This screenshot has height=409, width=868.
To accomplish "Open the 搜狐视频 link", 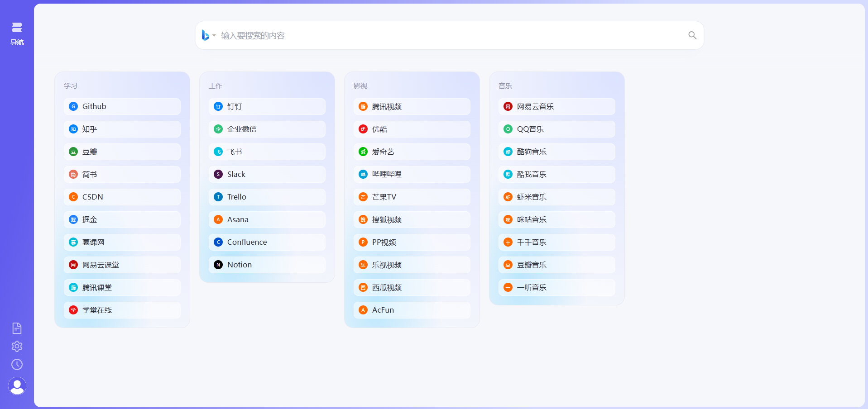I will tap(412, 219).
